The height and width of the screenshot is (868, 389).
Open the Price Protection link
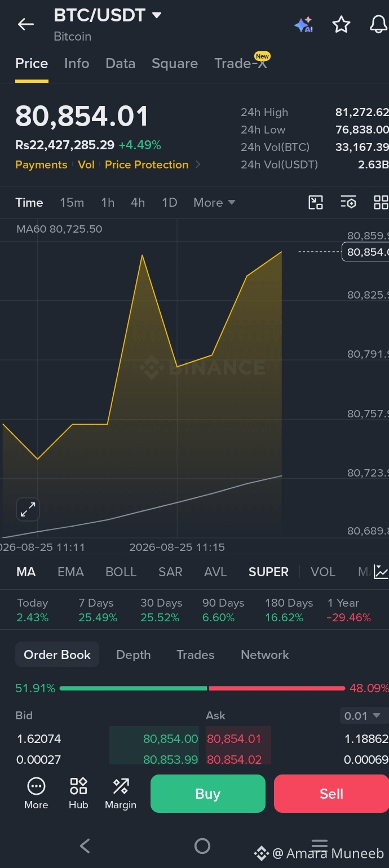click(x=147, y=164)
